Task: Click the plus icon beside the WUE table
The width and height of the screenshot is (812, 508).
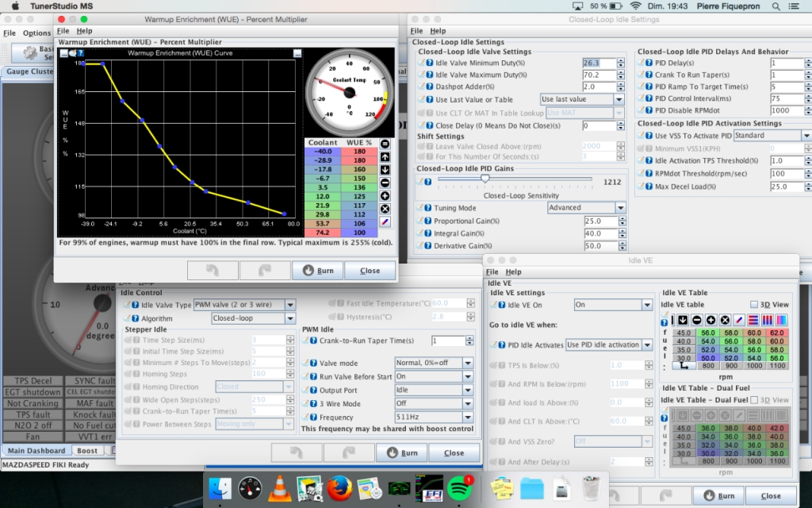Action: point(385,196)
